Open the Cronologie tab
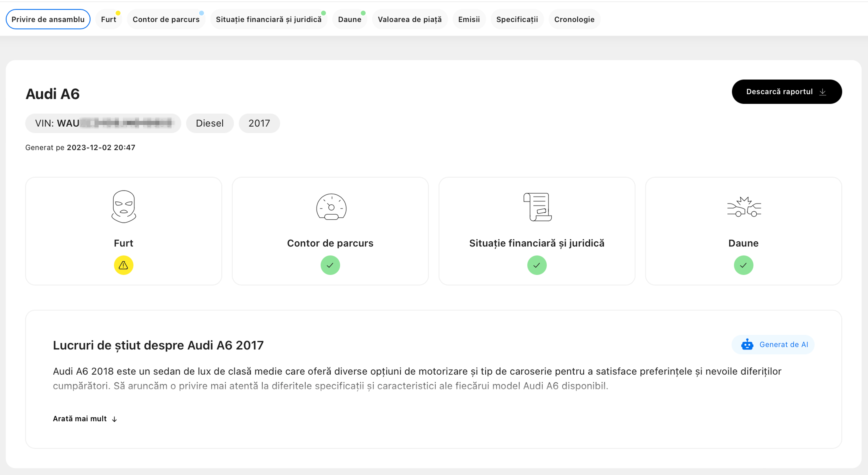Screen dimensions: 868x475 point(574,19)
